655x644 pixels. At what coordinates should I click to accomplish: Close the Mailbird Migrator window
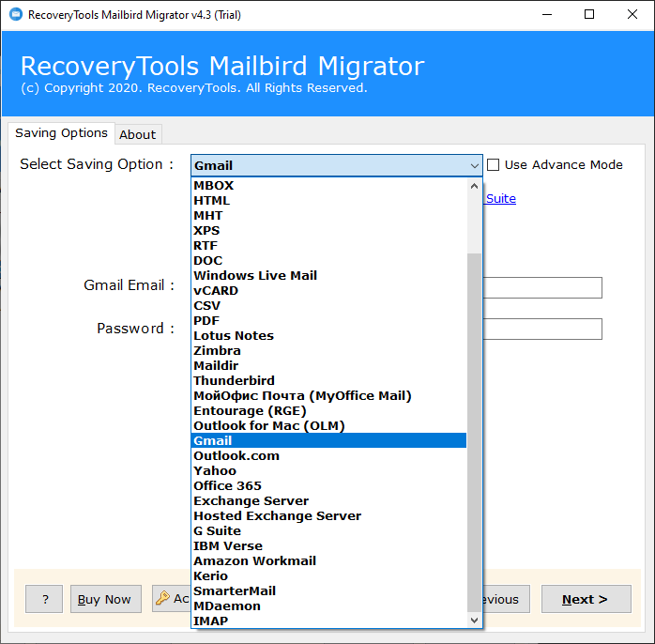632,15
